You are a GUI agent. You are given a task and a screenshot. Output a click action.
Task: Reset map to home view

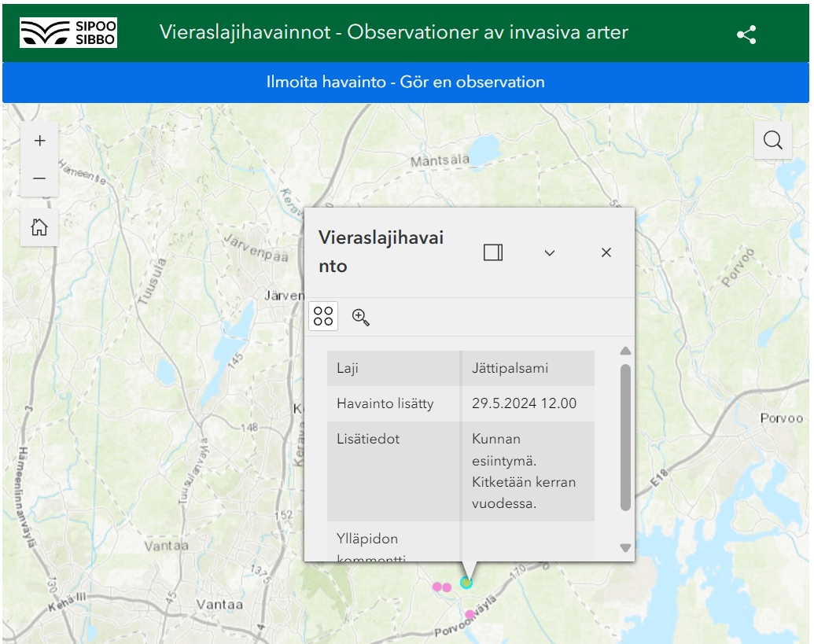(39, 228)
